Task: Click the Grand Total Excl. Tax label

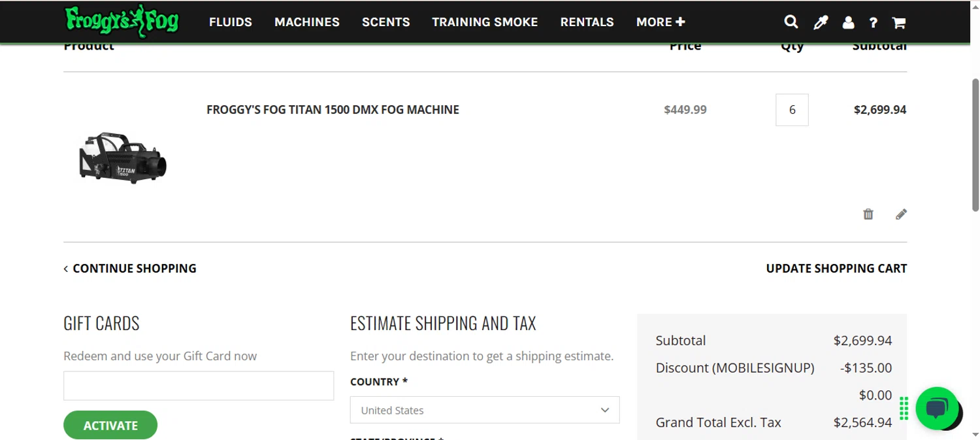Action: coord(719,422)
